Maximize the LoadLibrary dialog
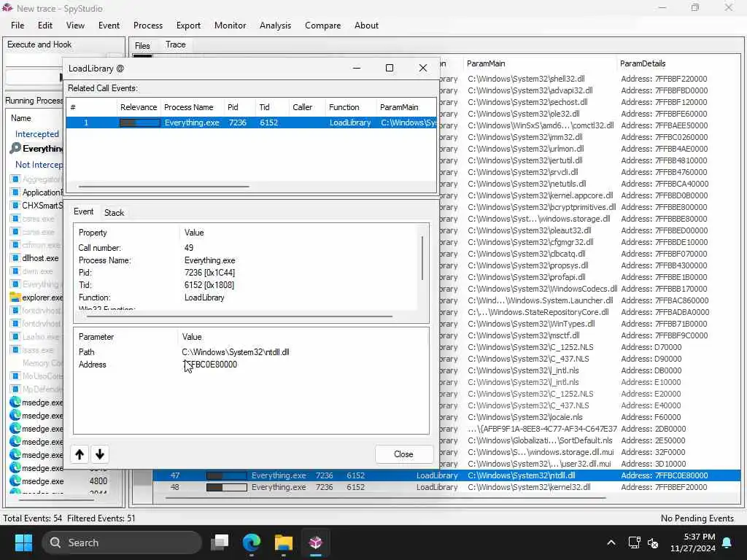This screenshot has width=747, height=560. pos(390,68)
